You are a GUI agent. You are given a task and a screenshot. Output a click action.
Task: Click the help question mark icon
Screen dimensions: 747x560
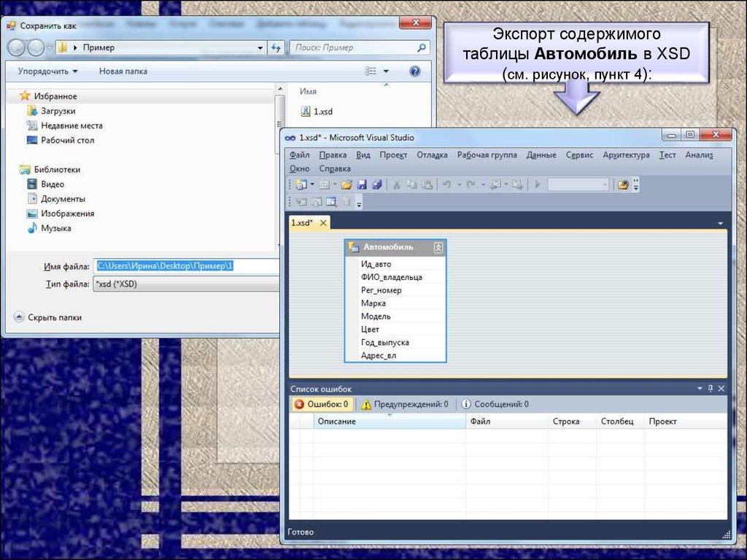pyautogui.click(x=415, y=71)
